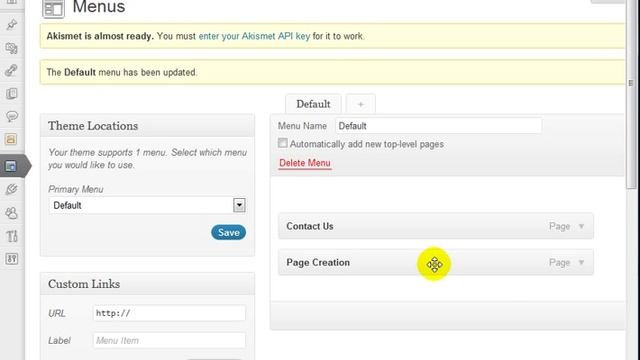The width and height of the screenshot is (640, 360).
Task: Focus the Custom Links URL field
Action: click(169, 313)
